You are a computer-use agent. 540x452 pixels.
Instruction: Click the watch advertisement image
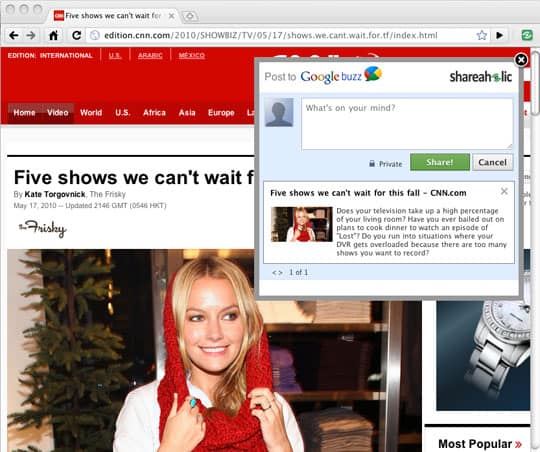pos(483,355)
